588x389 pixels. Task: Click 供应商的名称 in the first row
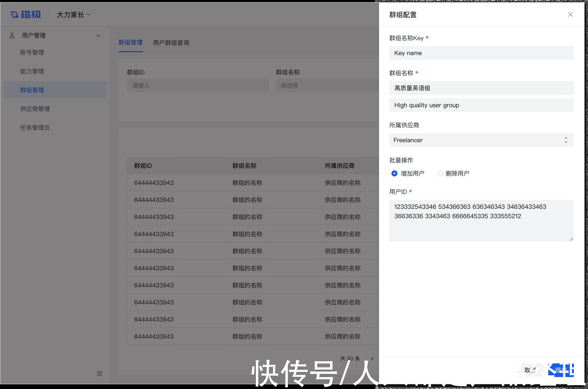click(x=343, y=183)
